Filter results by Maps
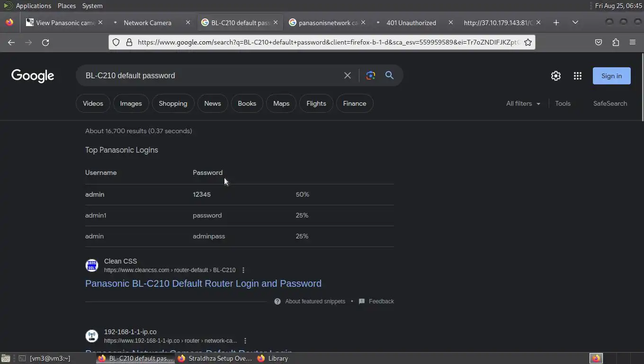 pos(281,103)
